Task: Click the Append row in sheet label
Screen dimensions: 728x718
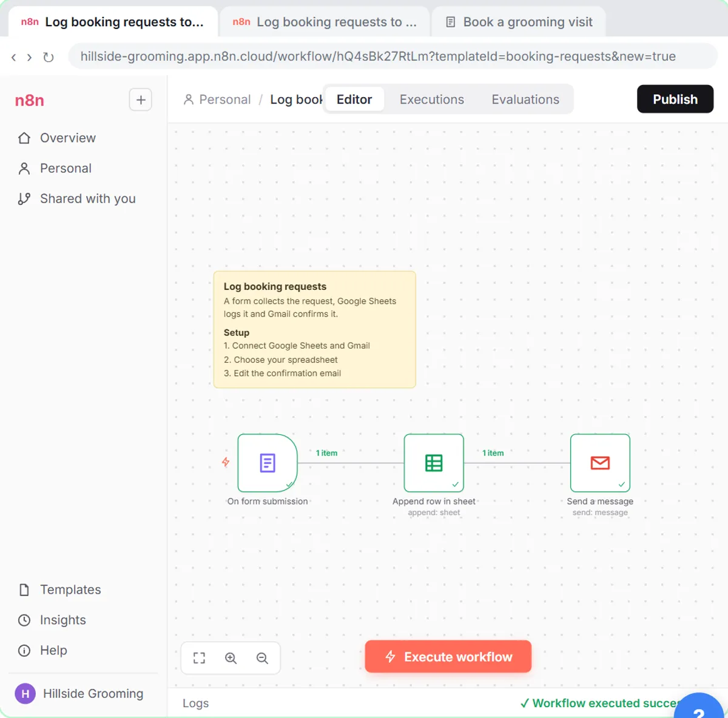Action: [434, 502]
